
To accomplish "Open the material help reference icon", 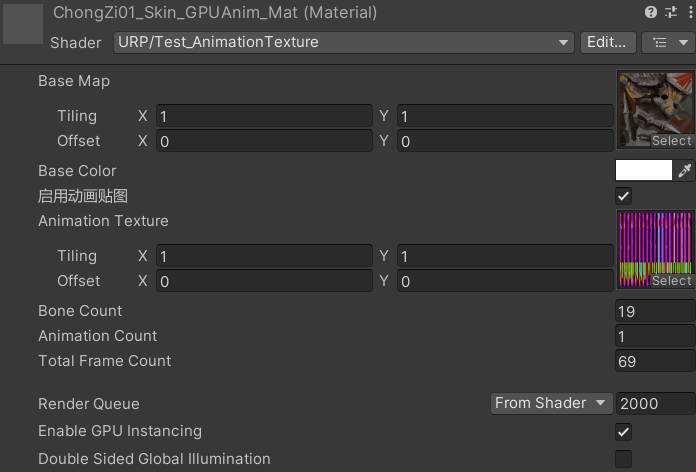I will click(x=651, y=13).
